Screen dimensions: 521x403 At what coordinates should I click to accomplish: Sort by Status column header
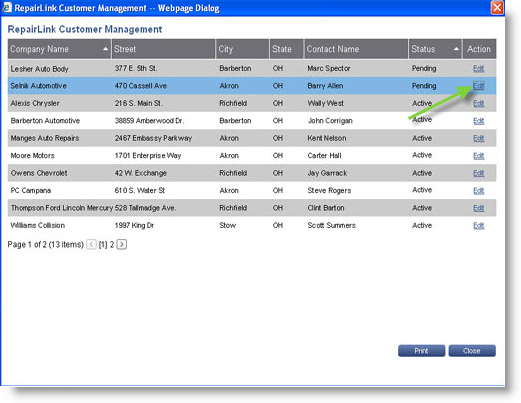pyautogui.click(x=435, y=49)
